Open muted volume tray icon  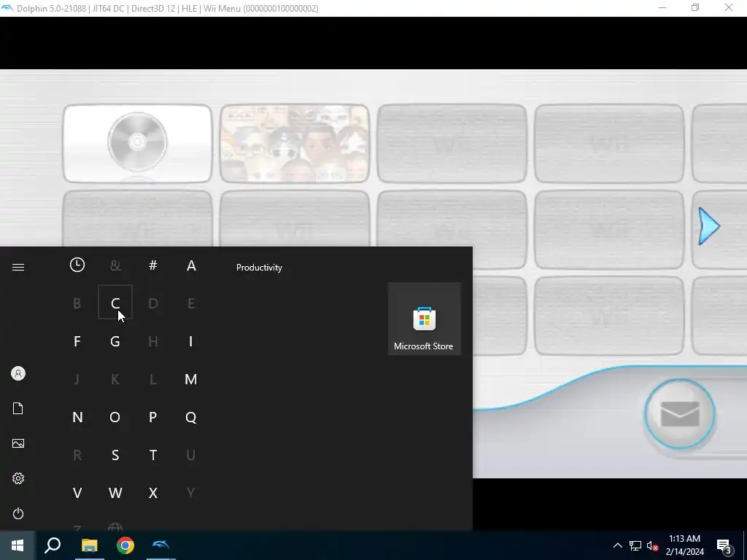[652, 545]
